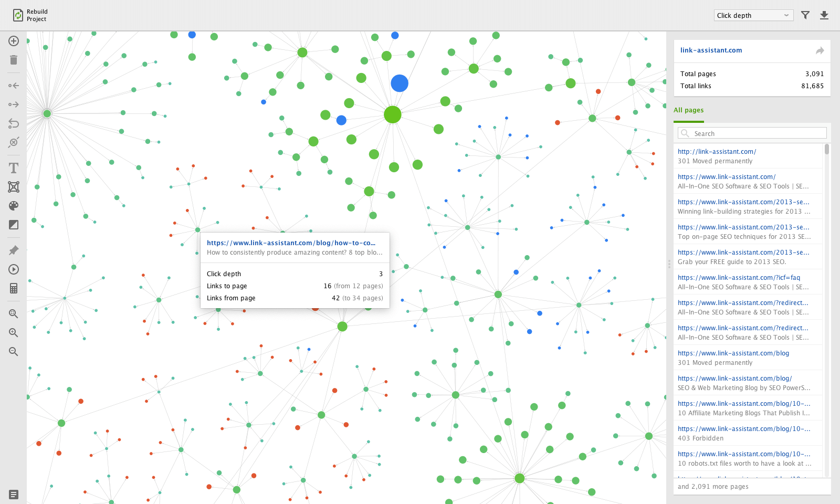This screenshot has height=504, width=840.
Task: Open the https://www.link-assistant.com/ page entry
Action: [748, 181]
